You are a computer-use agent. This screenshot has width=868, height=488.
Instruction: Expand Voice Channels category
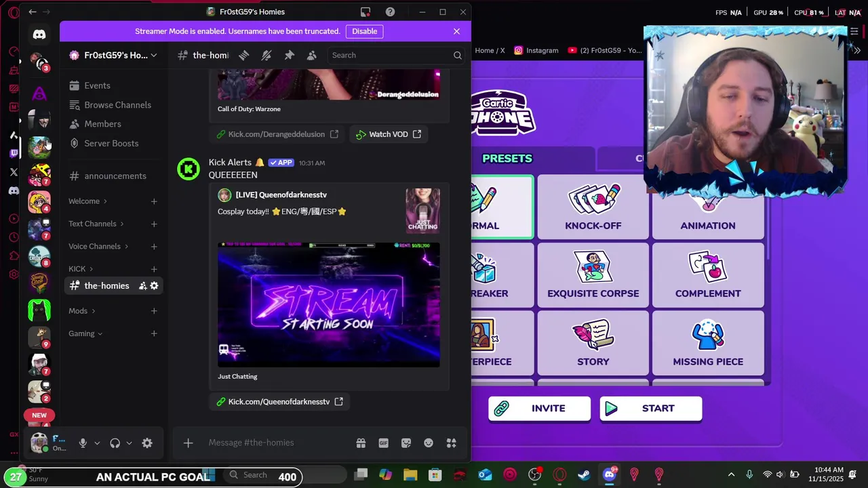point(98,247)
